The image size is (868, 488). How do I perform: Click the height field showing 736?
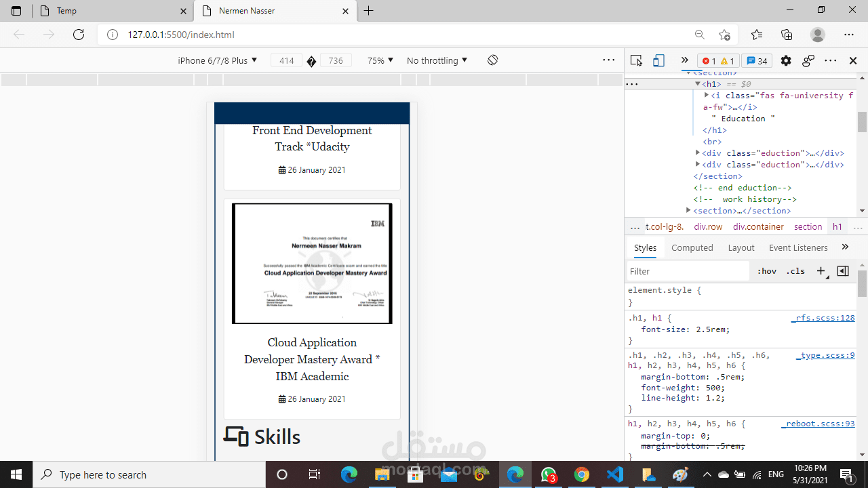pyautogui.click(x=336, y=60)
